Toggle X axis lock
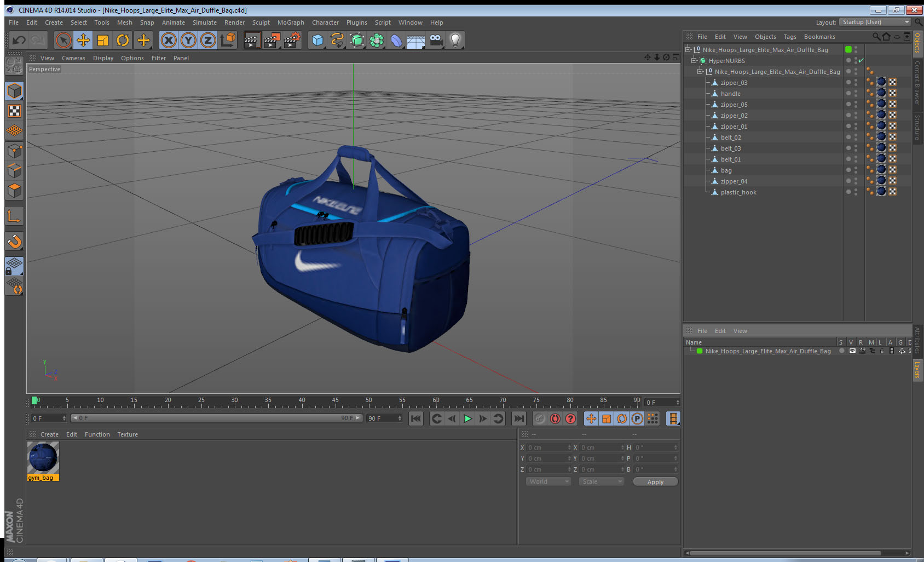The width and height of the screenshot is (924, 562). pyautogui.click(x=169, y=40)
